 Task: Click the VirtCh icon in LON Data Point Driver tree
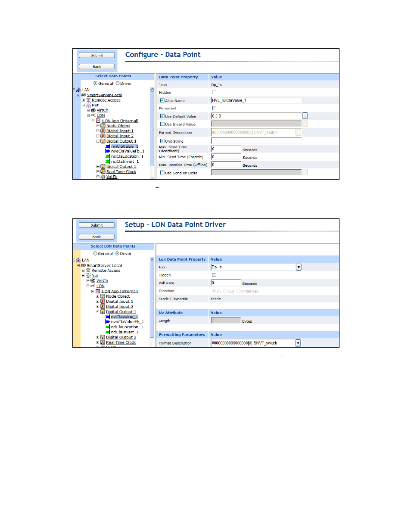93,281
